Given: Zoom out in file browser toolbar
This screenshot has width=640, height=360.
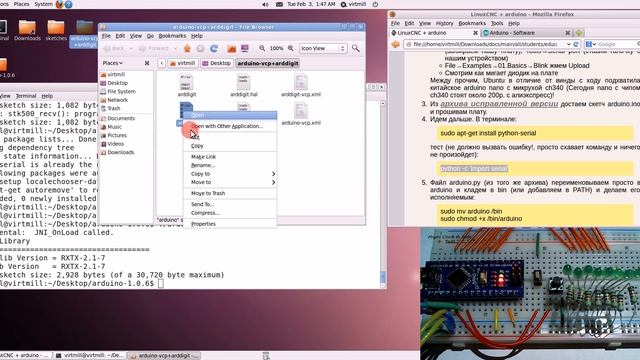Looking at the screenshot, I should (x=262, y=48).
